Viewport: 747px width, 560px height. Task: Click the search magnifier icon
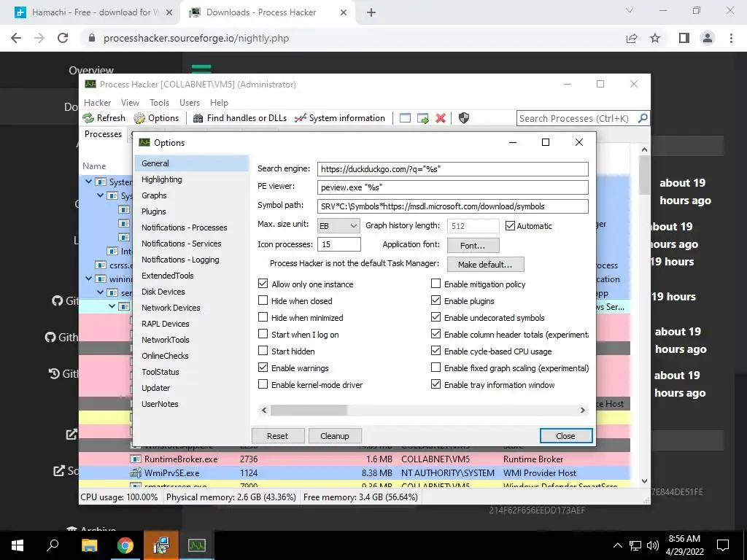click(643, 117)
